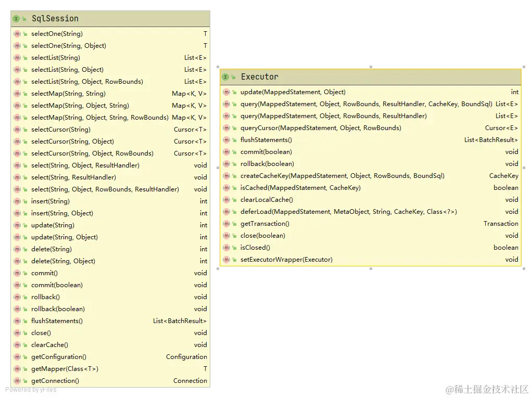
Task: Click the CacheKey return type of createCacheKey
Action: 503,176
